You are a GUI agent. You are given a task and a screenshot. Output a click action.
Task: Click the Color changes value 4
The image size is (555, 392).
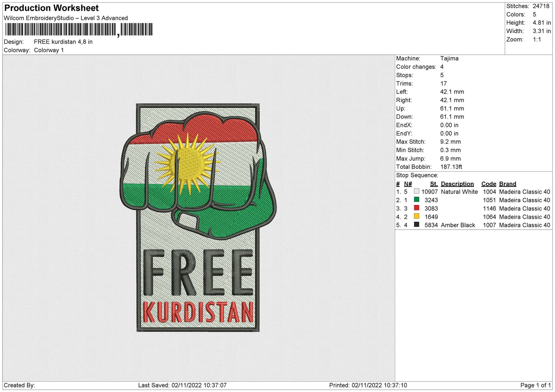click(x=442, y=67)
